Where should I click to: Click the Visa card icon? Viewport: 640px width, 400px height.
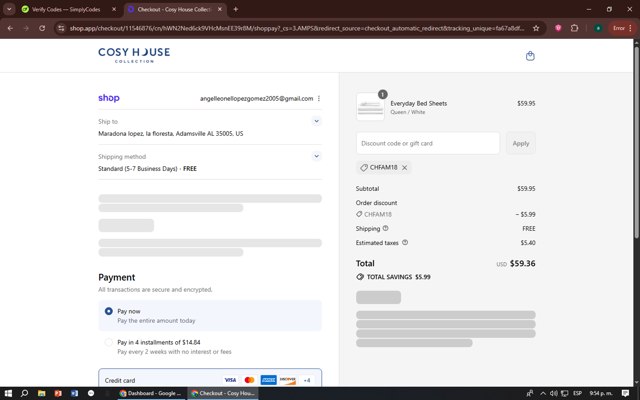pos(230,380)
